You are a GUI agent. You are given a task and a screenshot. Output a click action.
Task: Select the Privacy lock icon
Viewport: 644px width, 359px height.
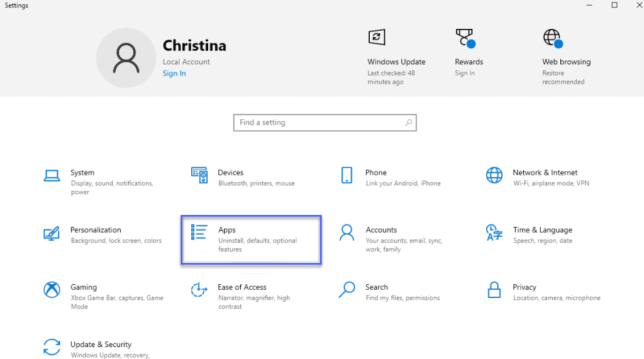[x=494, y=290]
